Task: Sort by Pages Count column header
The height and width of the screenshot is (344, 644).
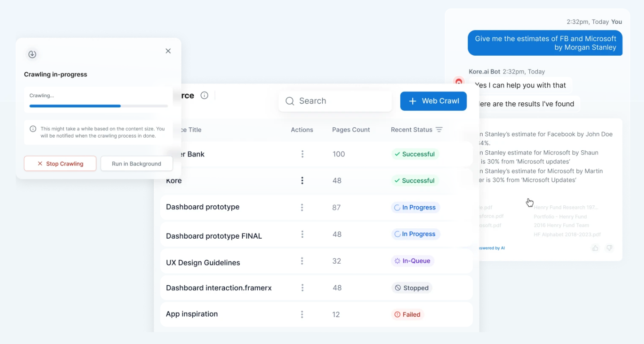Action: 351,130
